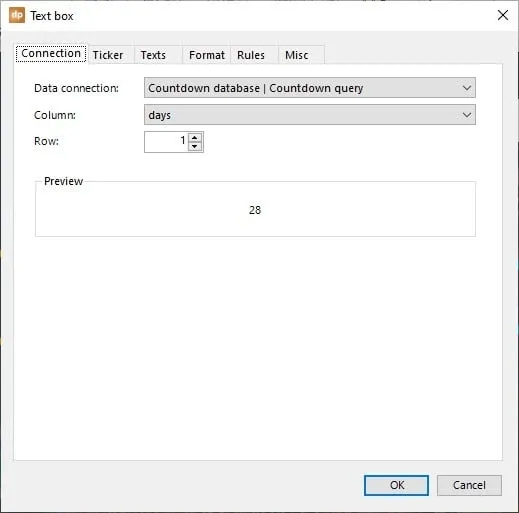Click the Preview group label
This screenshot has width=519, height=513.
coord(63,181)
